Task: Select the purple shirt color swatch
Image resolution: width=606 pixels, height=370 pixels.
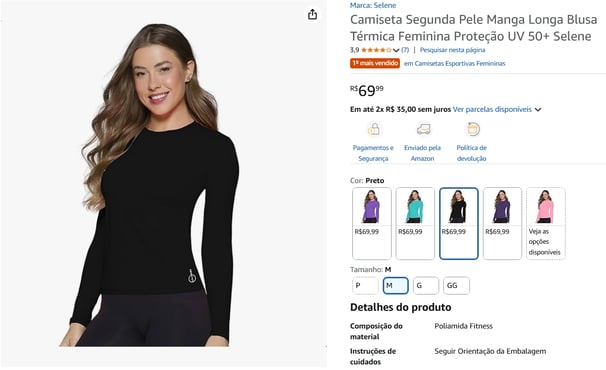Action: coord(372,223)
